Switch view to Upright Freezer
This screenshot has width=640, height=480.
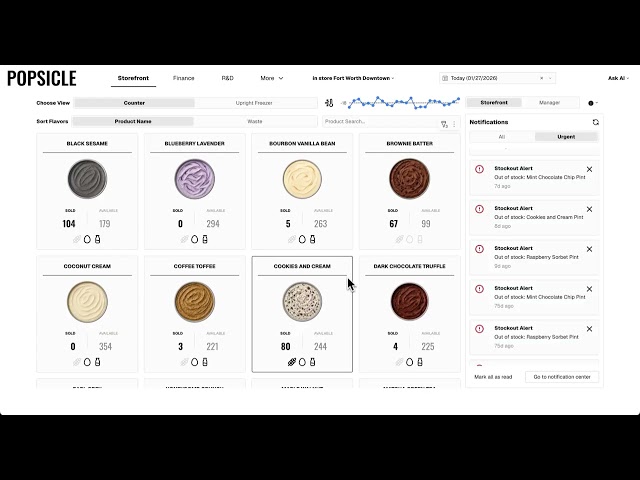pos(254,103)
